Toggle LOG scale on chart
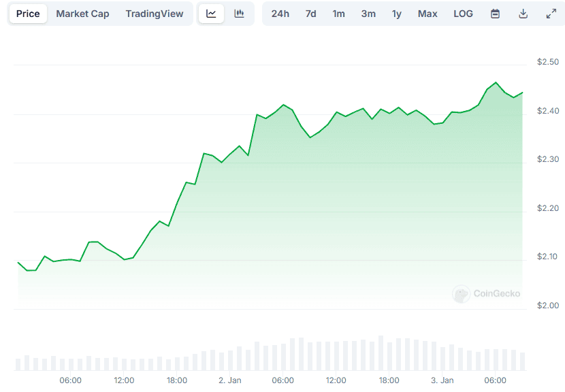This screenshot has height=392, width=565. click(x=463, y=14)
